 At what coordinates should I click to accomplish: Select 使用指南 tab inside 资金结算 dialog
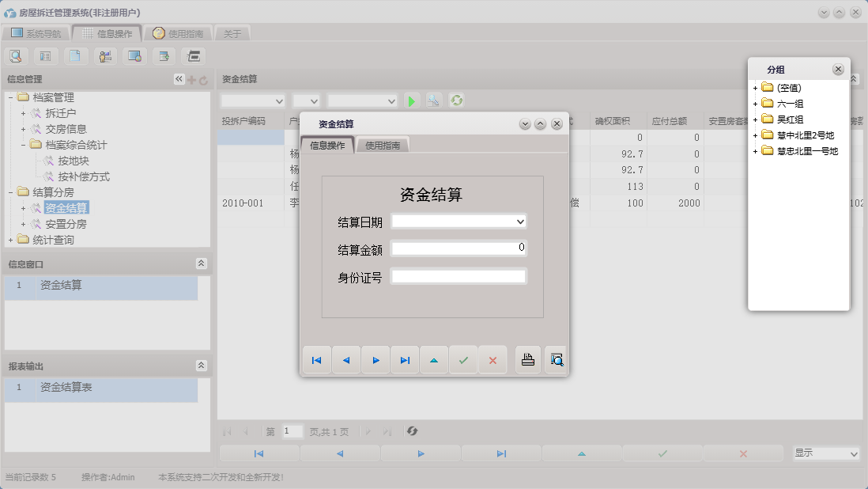tap(383, 145)
